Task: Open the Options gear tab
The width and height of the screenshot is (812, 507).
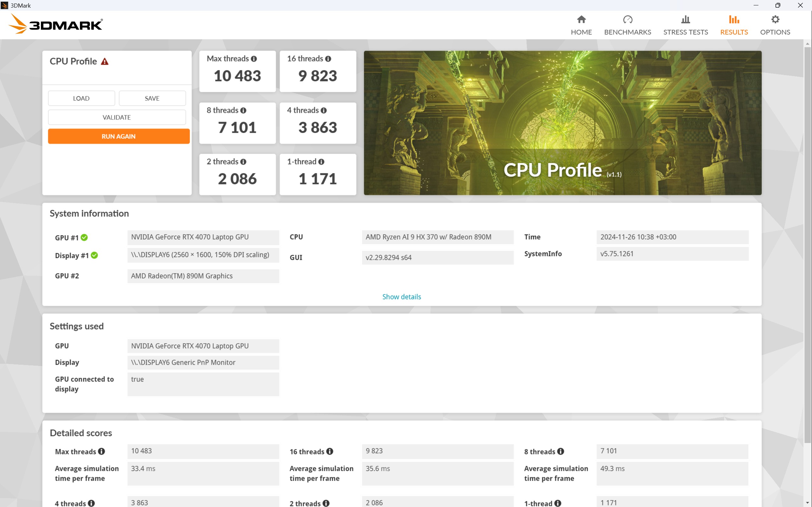Action: pos(775,25)
